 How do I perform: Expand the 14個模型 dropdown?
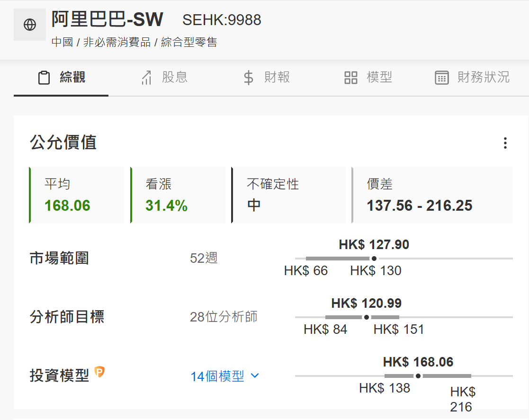[x=224, y=376]
